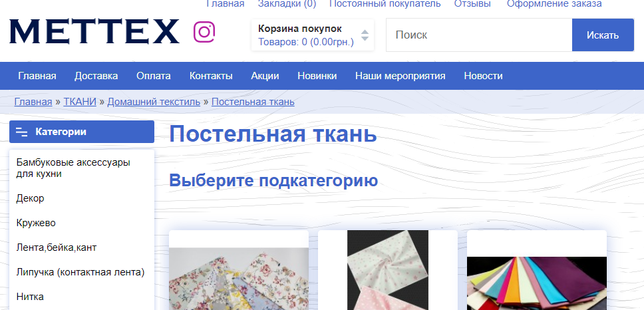Open the floral fabric subcategory thumbnail
The height and width of the screenshot is (310, 644).
(x=239, y=273)
